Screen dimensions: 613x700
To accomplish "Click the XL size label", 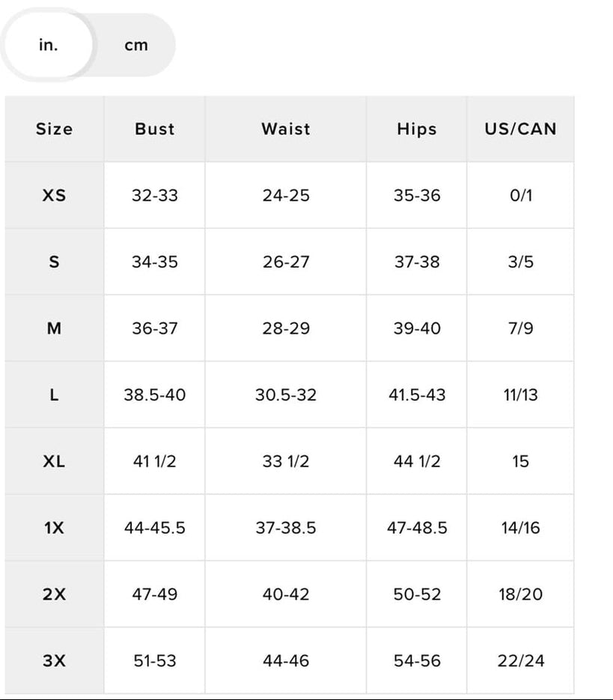I will 53,461.
